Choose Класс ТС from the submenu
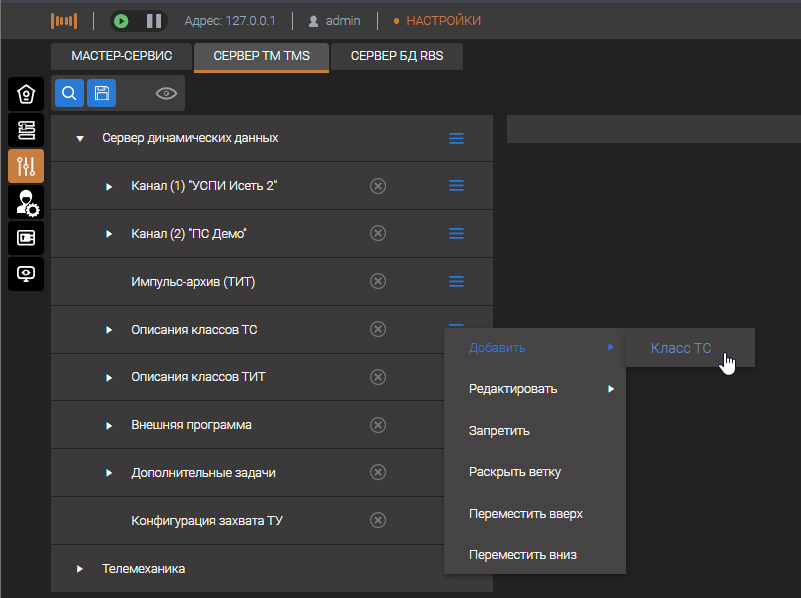 (x=681, y=348)
